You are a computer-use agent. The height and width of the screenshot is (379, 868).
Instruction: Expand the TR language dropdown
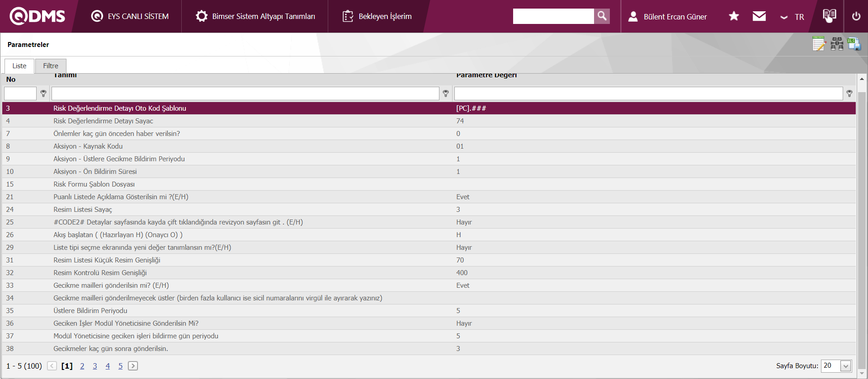(792, 17)
